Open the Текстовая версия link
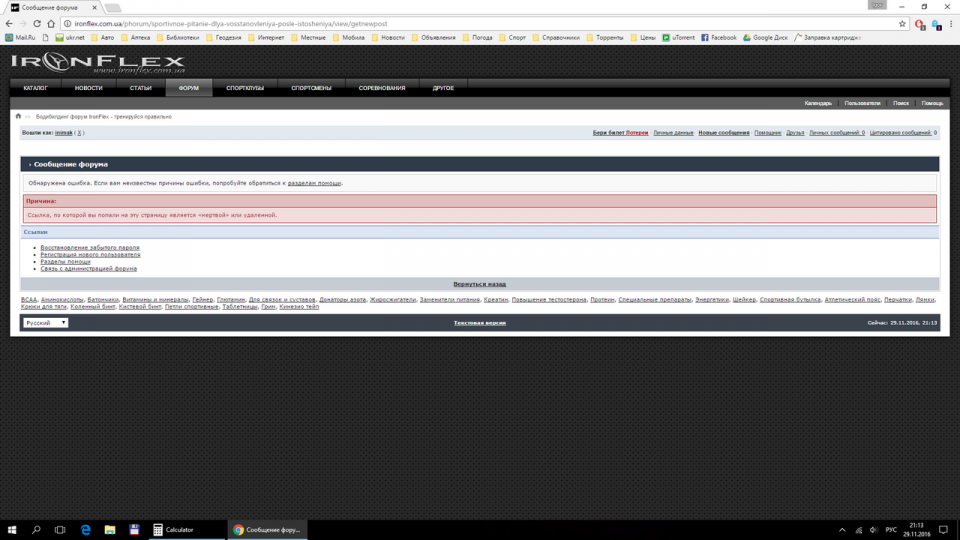Screen dimensions: 960x540 click(479, 323)
